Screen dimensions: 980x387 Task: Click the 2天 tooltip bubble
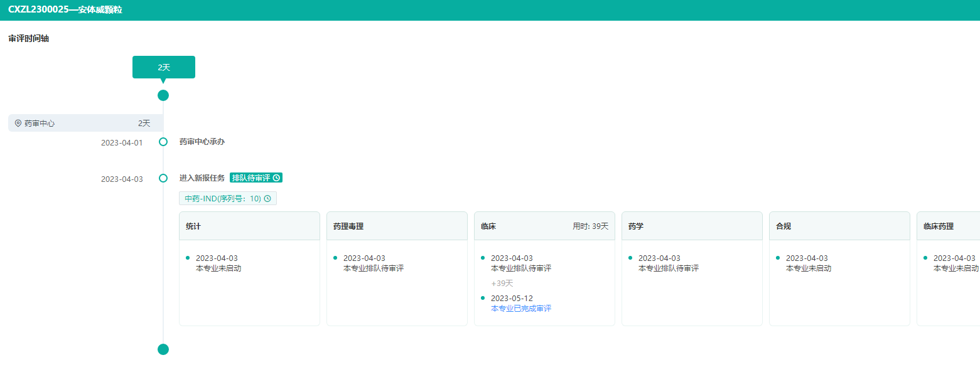click(164, 67)
